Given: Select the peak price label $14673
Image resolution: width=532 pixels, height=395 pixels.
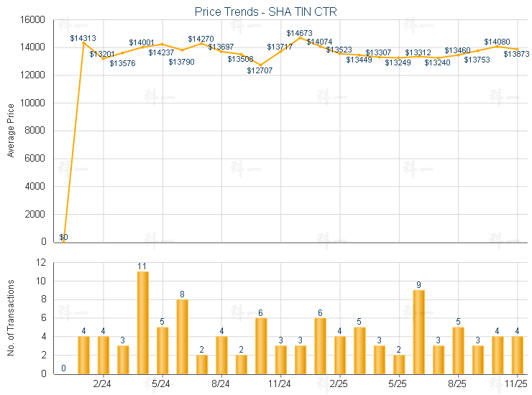Looking at the screenshot, I should [299, 33].
